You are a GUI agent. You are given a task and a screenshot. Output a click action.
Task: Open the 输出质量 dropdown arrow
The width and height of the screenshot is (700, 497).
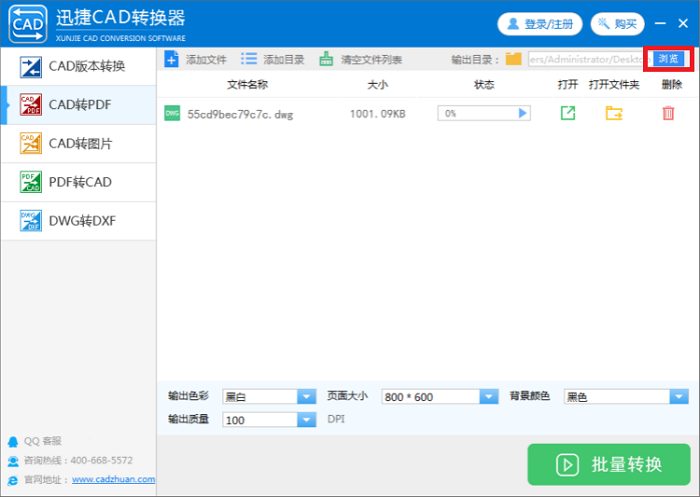coord(307,420)
